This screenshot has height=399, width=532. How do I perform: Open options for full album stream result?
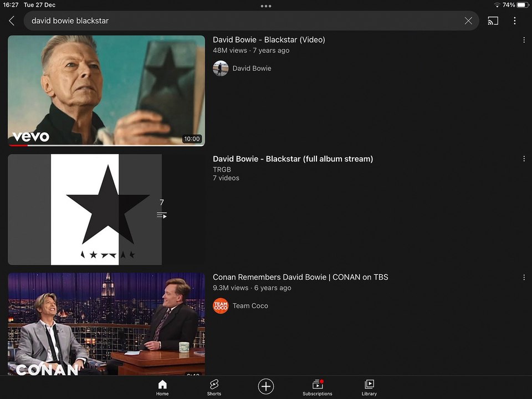pyautogui.click(x=524, y=159)
